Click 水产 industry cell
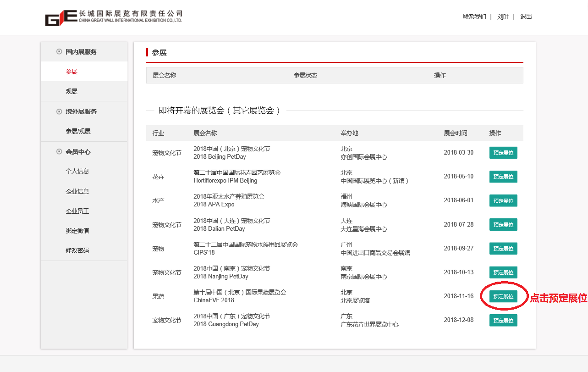 pyautogui.click(x=158, y=200)
